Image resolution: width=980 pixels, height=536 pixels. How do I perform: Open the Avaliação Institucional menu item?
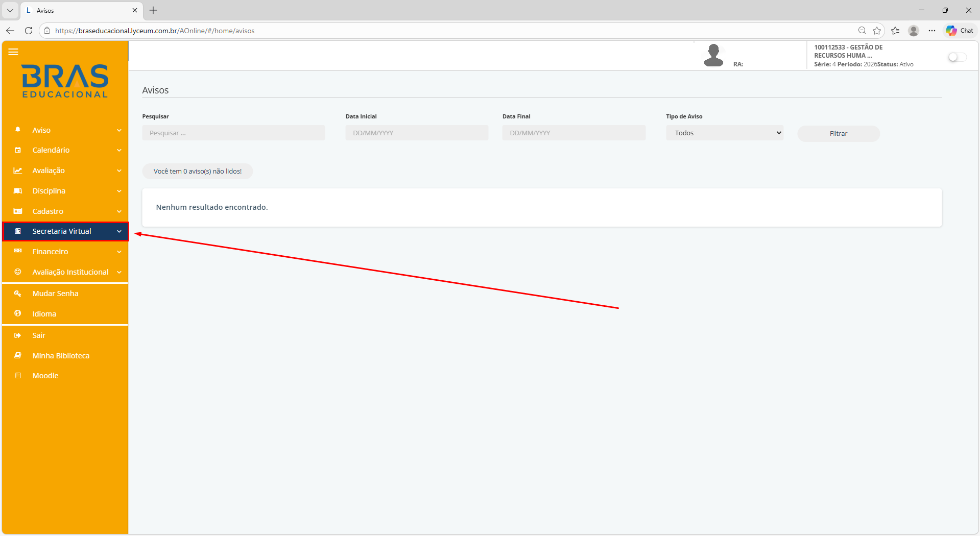[70, 272]
